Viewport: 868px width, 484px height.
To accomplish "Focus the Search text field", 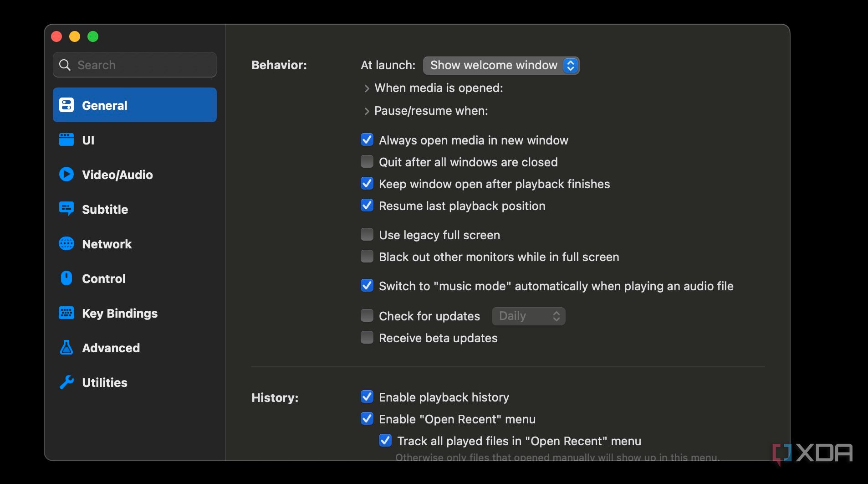I will click(x=135, y=65).
